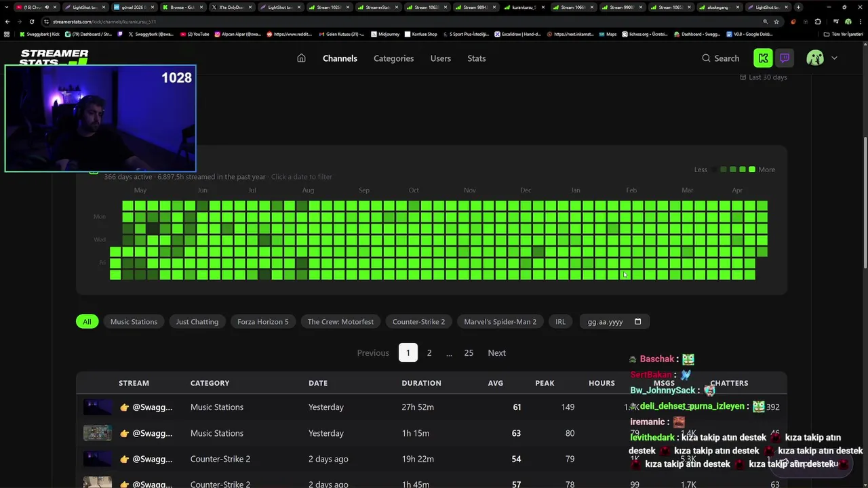Go back with the browser back arrow
The height and width of the screenshot is (488, 868).
pyautogui.click(x=7, y=22)
